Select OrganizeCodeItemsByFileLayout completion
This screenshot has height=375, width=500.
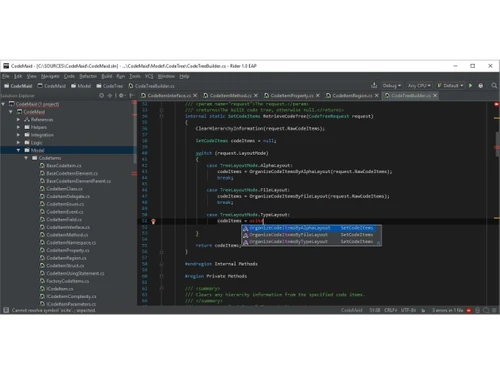308,235
